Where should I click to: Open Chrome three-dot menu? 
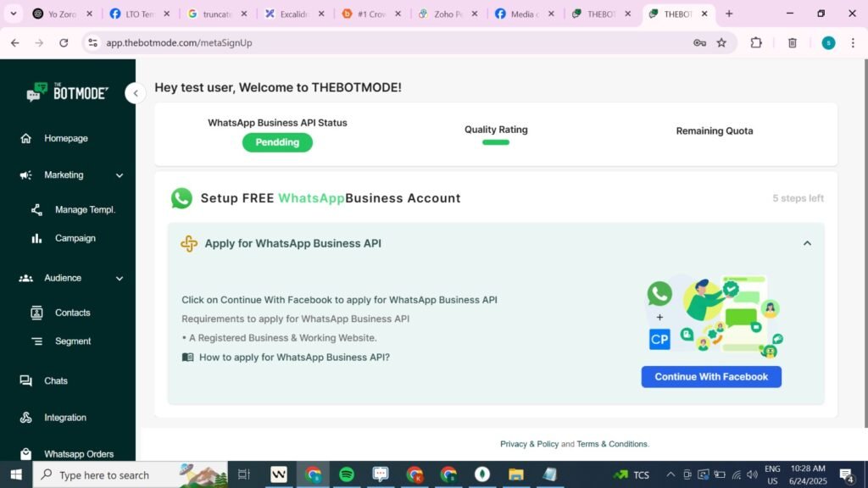[853, 42]
